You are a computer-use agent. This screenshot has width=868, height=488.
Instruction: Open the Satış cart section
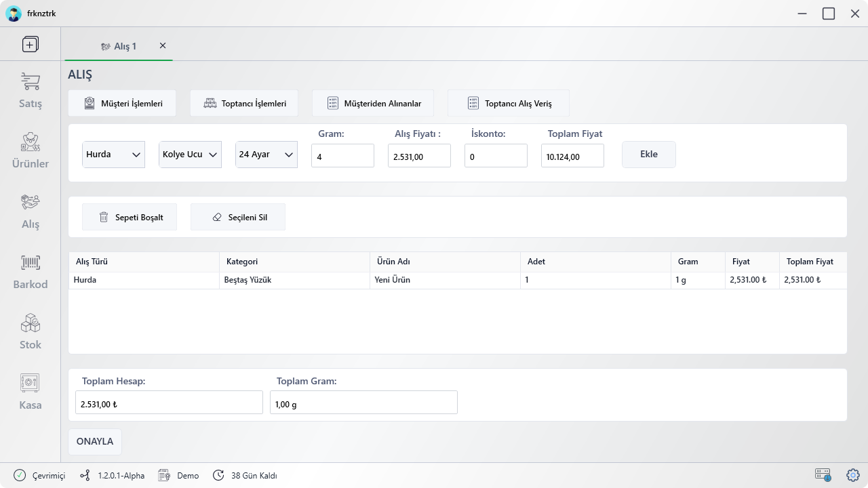(x=30, y=91)
